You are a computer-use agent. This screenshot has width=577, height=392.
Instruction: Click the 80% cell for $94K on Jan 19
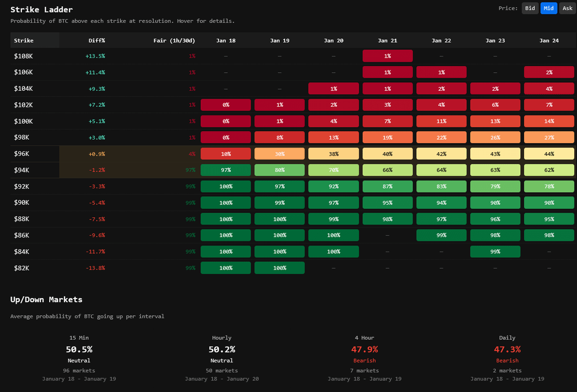pos(279,170)
